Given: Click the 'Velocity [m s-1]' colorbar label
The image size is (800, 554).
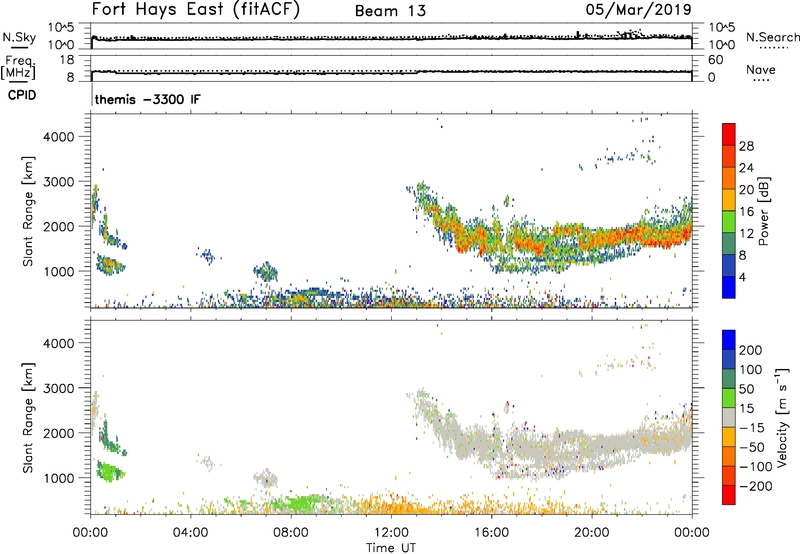Looking at the screenshot, I should [x=781, y=418].
